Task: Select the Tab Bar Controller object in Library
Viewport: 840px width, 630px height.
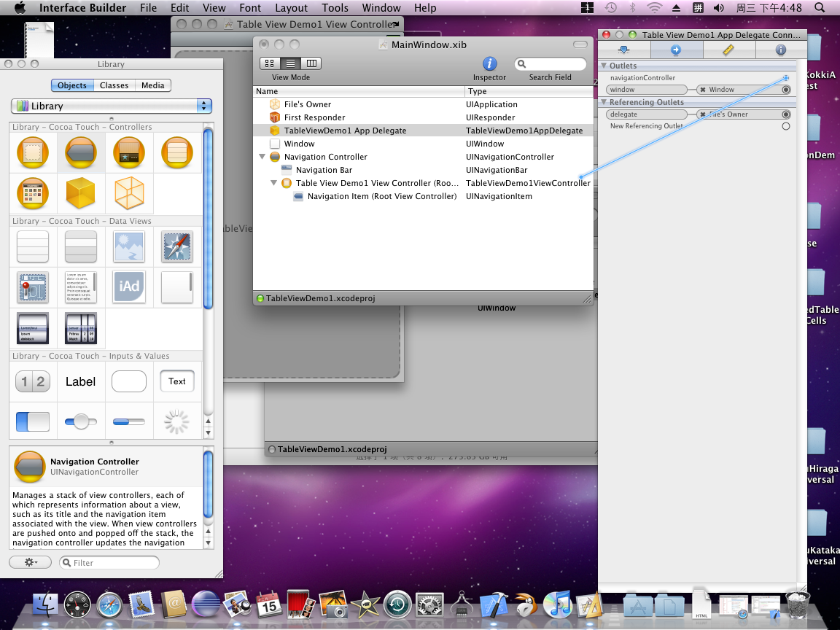Action: (x=129, y=152)
